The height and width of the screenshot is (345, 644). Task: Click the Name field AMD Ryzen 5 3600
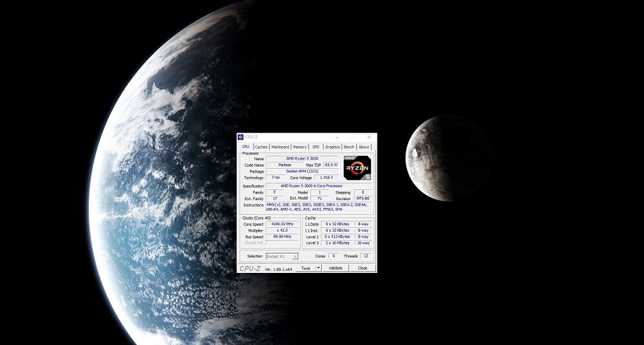302,158
